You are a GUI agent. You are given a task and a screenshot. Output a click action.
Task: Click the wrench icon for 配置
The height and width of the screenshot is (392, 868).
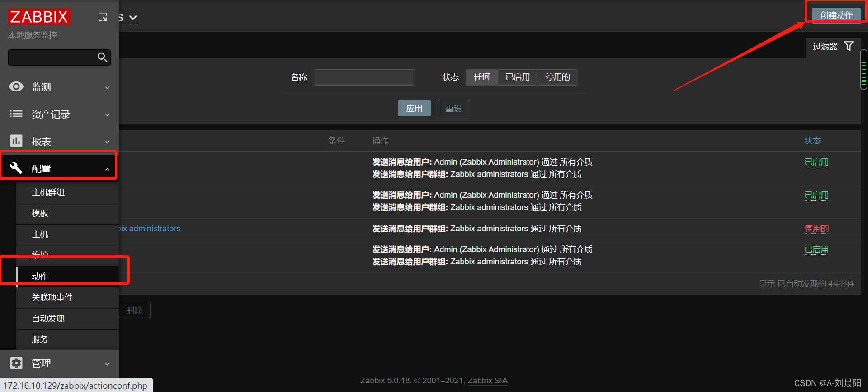tap(16, 168)
